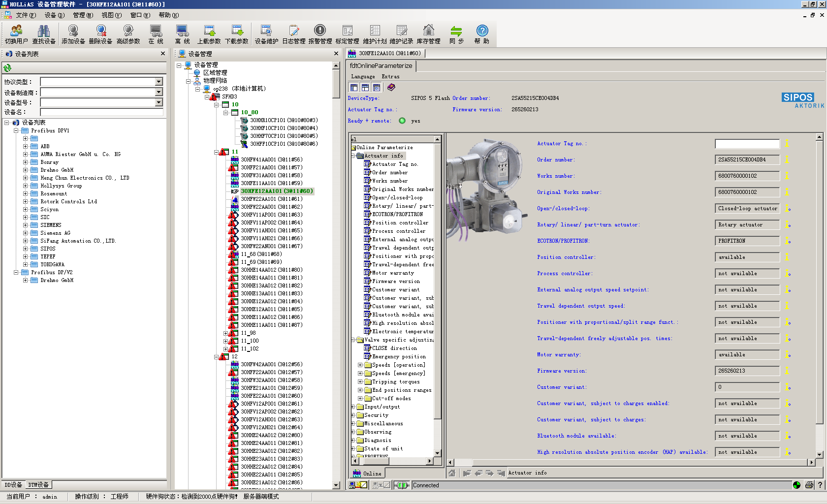This screenshot has height=504, width=827.
Task: Click the Actuator Tag no. input field
Action: pos(747,144)
